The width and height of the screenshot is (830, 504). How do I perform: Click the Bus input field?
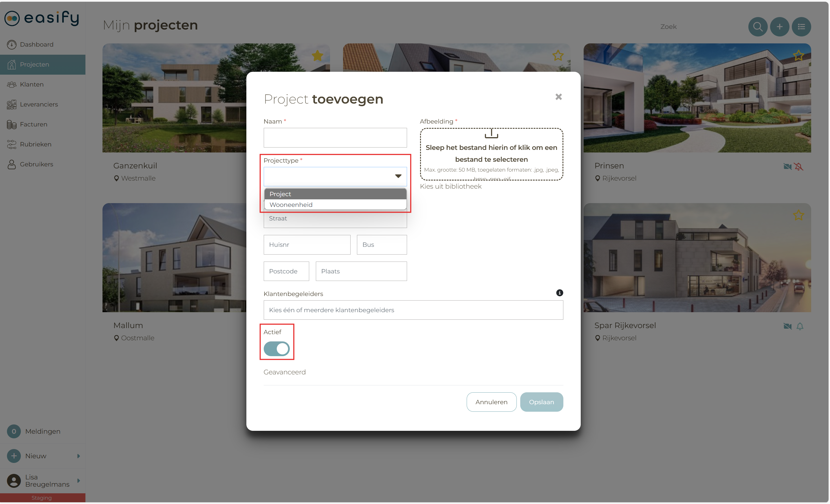tap(382, 245)
